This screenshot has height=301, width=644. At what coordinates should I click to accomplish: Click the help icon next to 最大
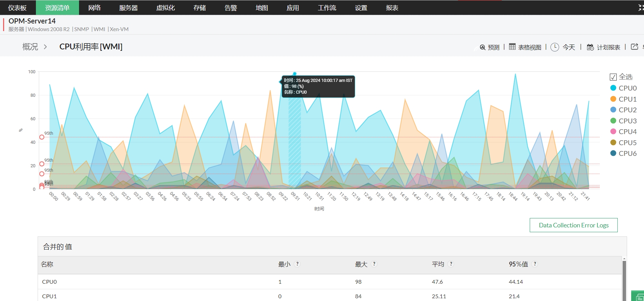click(374, 264)
